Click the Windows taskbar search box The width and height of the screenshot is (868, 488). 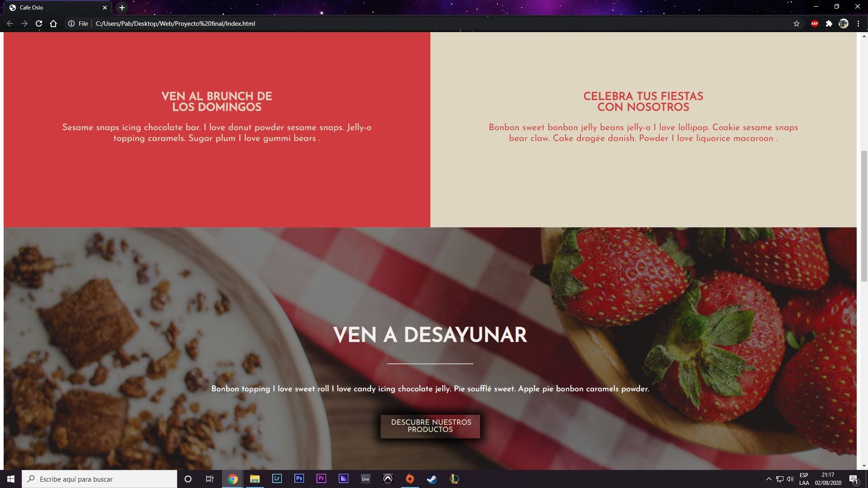99,479
